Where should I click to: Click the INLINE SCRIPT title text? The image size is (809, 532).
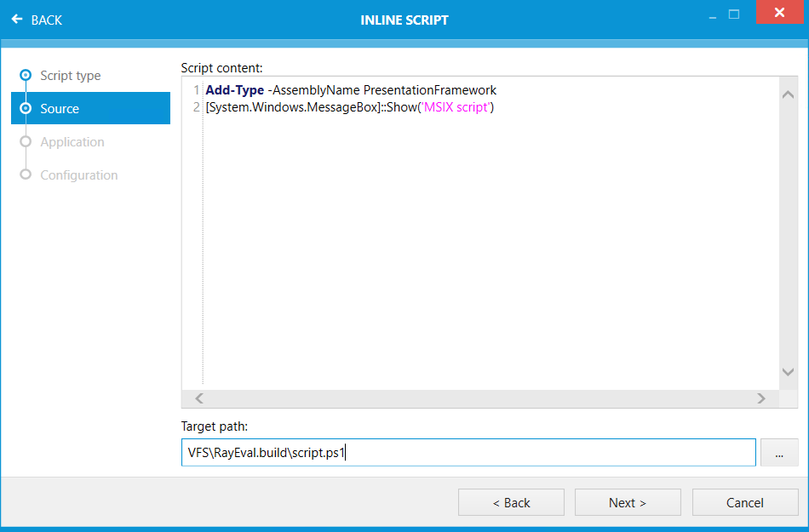404,20
